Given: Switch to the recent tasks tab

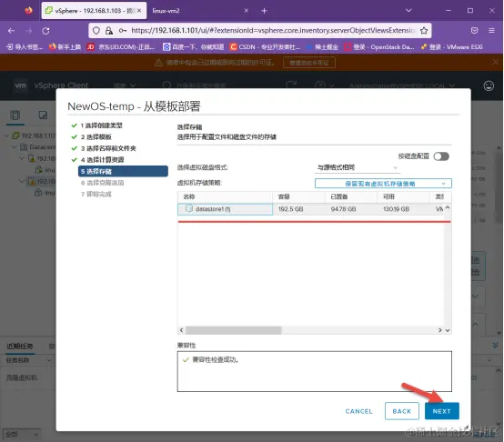Looking at the screenshot, I should [20, 346].
